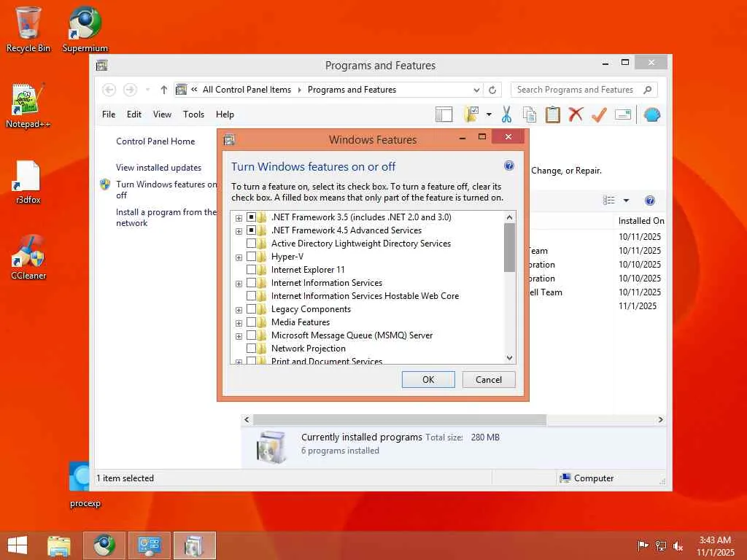Open the Tools menu
The height and width of the screenshot is (560, 747).
coord(193,114)
